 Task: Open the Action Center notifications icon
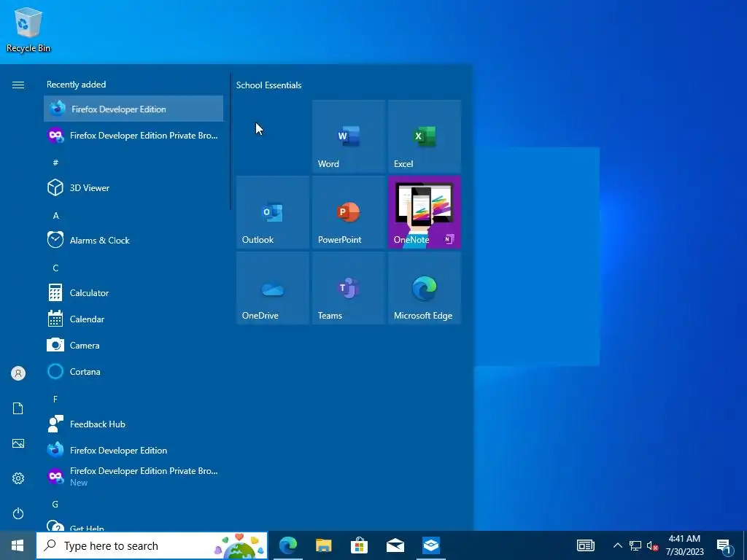724,546
